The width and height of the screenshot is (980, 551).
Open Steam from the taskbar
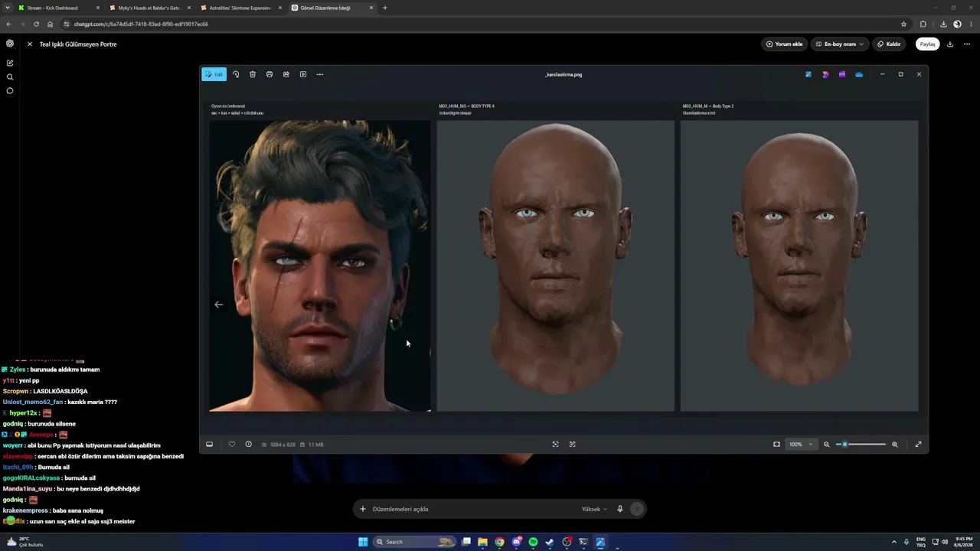tap(550, 542)
